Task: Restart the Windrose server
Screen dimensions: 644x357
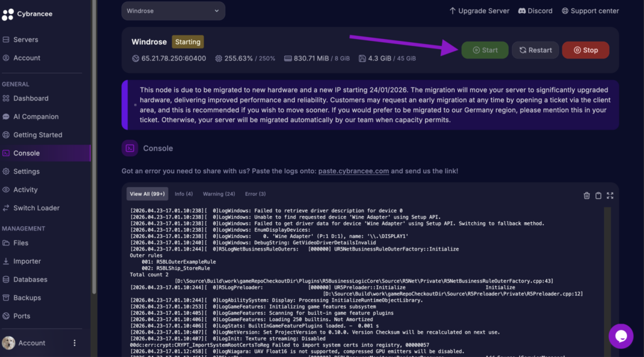Action: (535, 50)
